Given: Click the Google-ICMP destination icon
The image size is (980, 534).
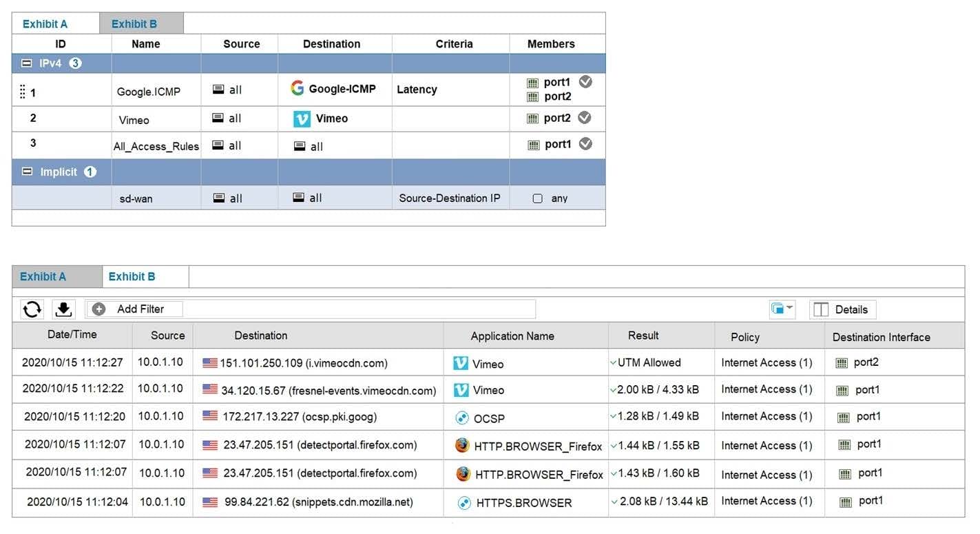Looking at the screenshot, I should pyautogui.click(x=298, y=88).
